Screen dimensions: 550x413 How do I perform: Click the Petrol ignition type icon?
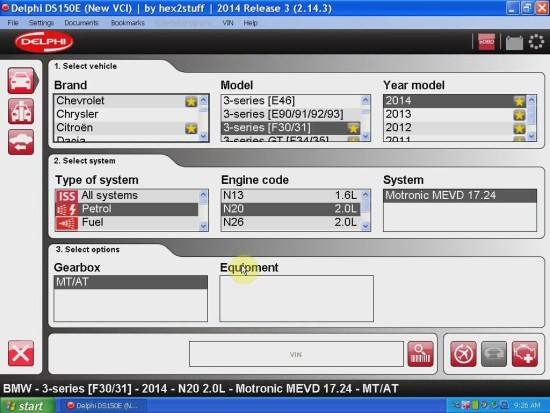point(66,209)
